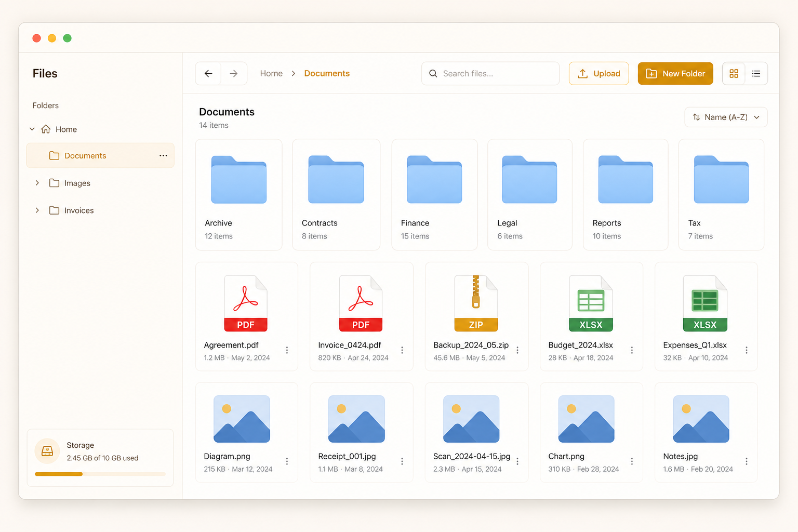Click the Upload button
798x532 pixels.
coord(599,74)
